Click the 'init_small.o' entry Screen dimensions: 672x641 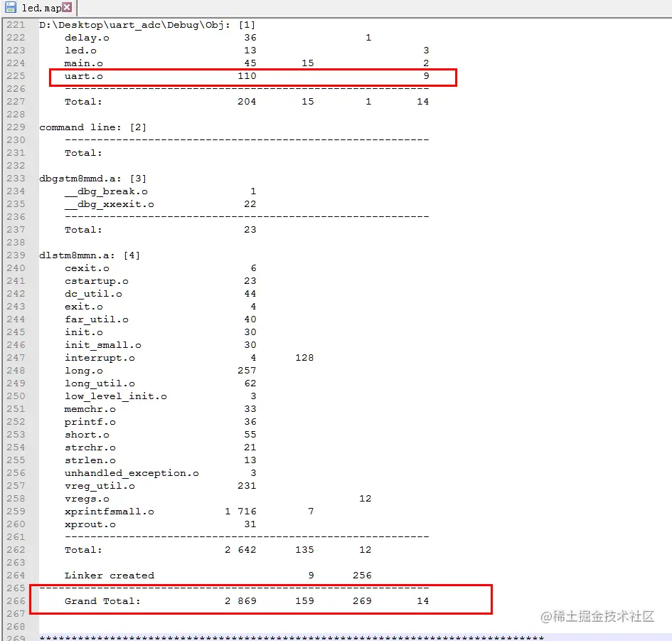point(103,345)
